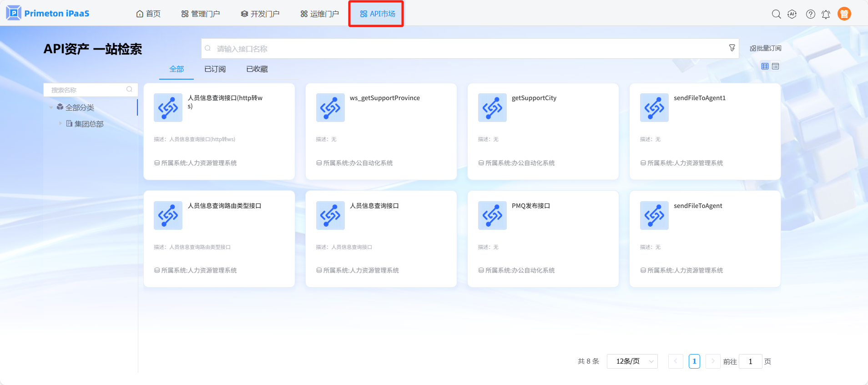
Task: Click the filter funnel icon in search bar
Action: click(732, 48)
